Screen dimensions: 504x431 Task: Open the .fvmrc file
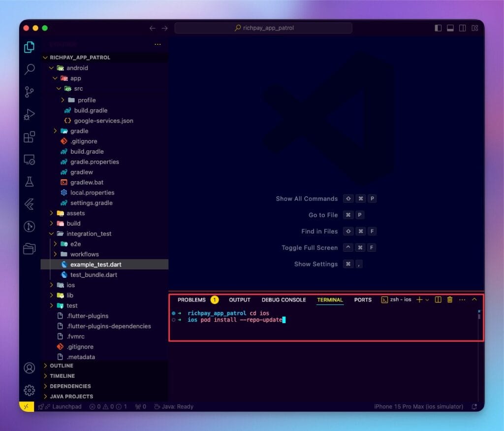pos(104,336)
